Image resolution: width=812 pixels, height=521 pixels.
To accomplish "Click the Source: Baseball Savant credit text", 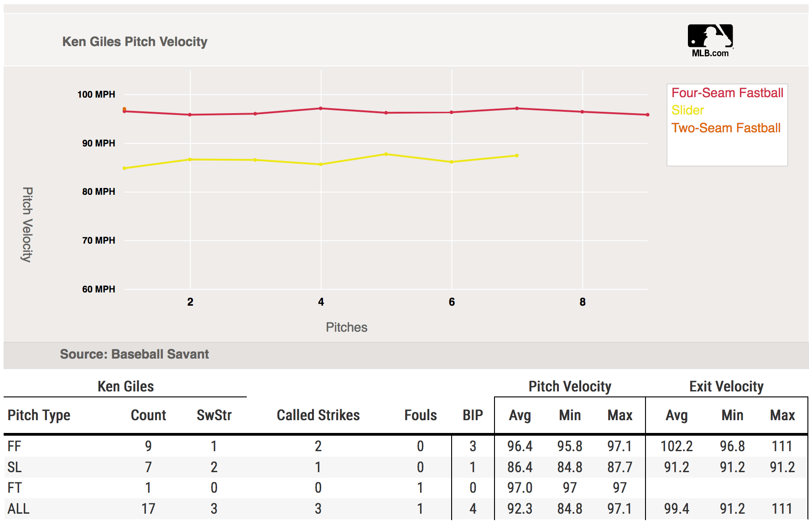I will tap(135, 354).
